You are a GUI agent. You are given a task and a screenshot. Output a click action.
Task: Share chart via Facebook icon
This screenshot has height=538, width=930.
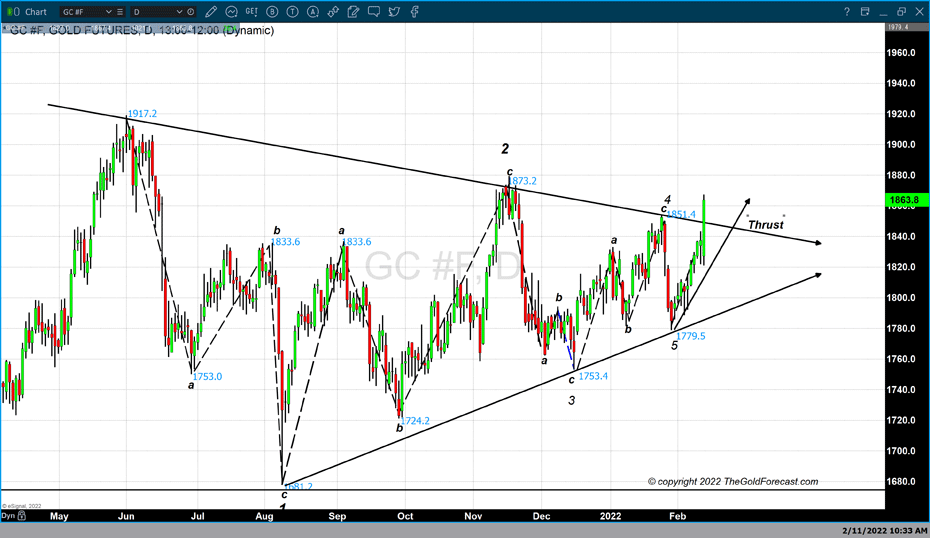tap(414, 11)
